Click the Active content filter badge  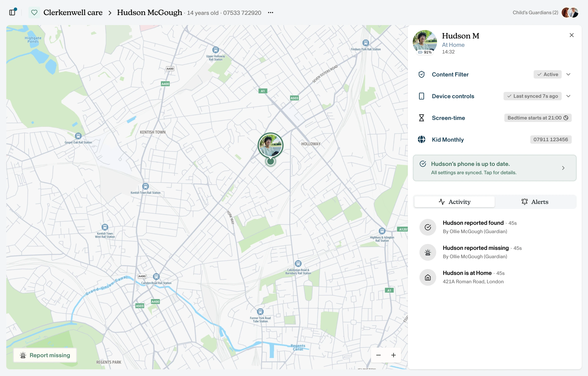(547, 74)
